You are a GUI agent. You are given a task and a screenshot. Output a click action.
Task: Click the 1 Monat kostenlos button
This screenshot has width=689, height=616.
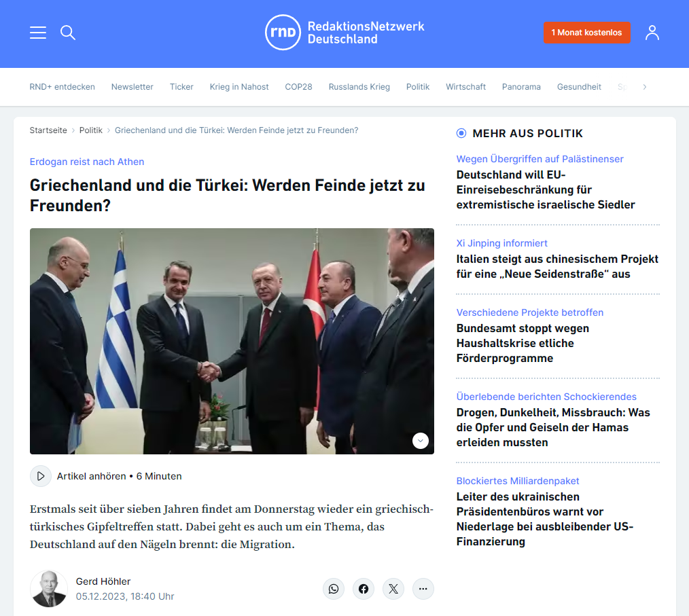[x=586, y=33]
